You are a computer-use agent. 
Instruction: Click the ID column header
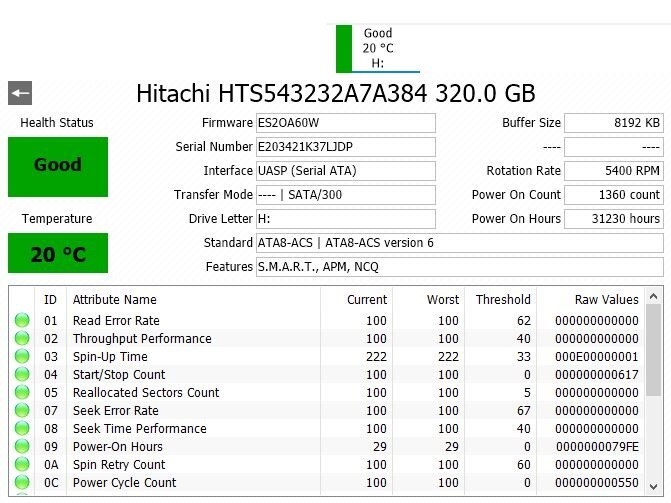50,300
